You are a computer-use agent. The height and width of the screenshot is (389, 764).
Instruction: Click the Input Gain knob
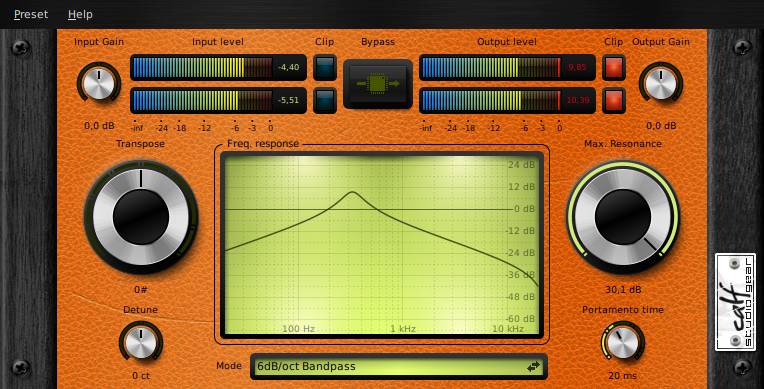pos(99,83)
